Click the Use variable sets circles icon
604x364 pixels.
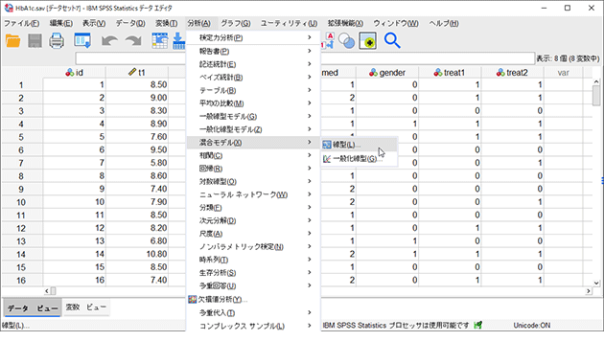point(346,41)
